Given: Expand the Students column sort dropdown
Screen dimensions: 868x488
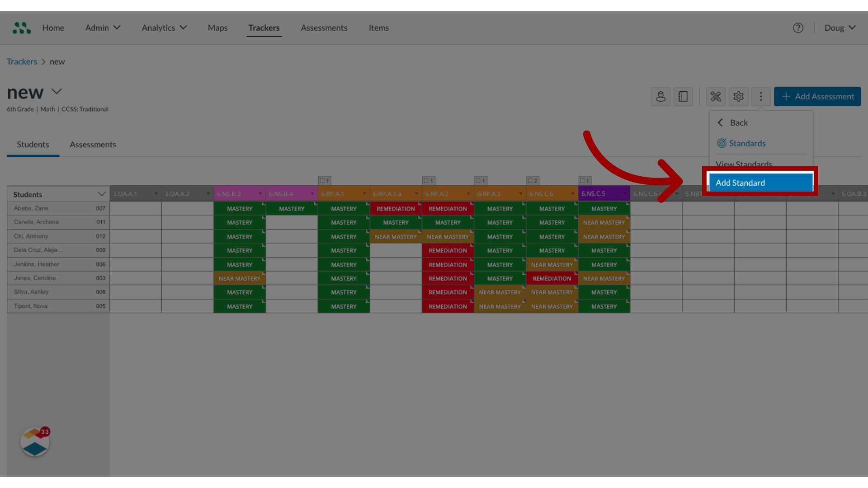Looking at the screenshot, I should [x=102, y=194].
